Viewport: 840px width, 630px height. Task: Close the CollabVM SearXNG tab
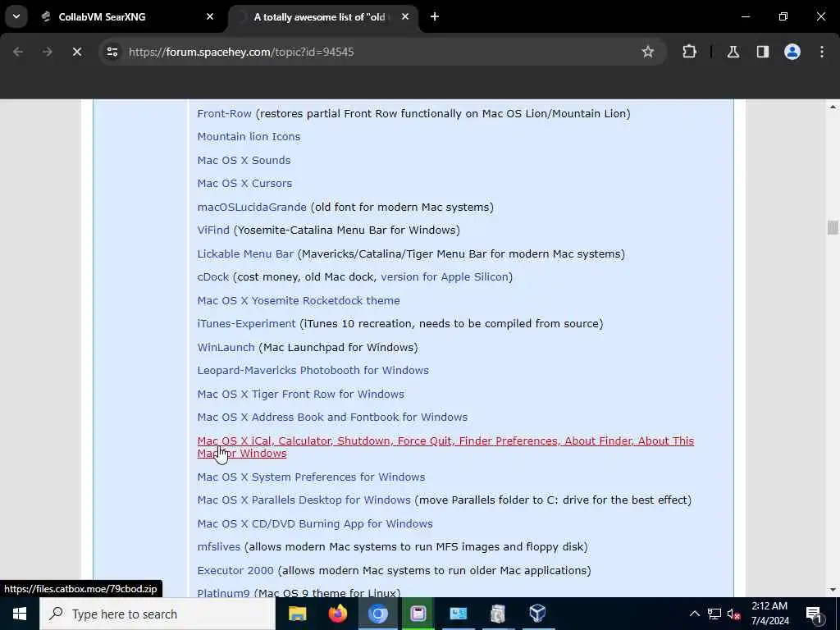click(210, 16)
